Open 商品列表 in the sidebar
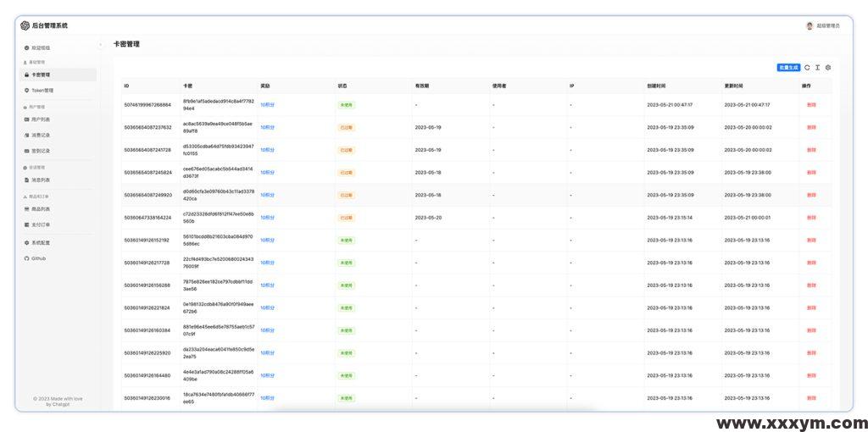 [x=41, y=208]
